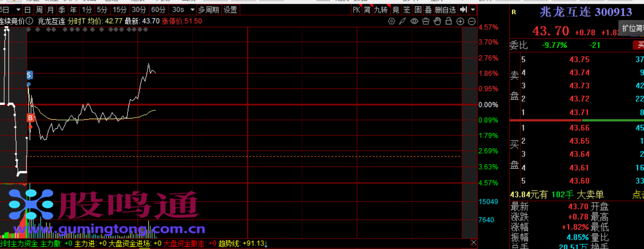Click the red B buy marker
This screenshot has width=644, height=249.
pos(30,118)
